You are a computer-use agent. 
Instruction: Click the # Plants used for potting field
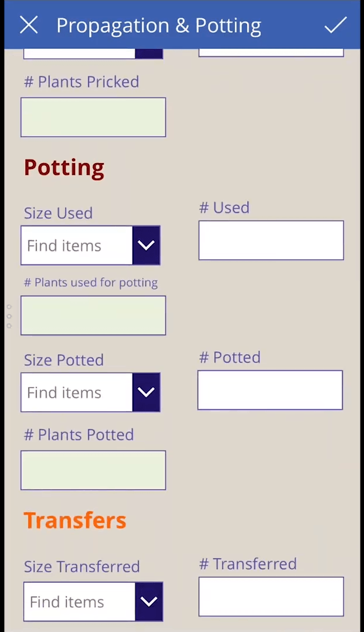pos(93,316)
